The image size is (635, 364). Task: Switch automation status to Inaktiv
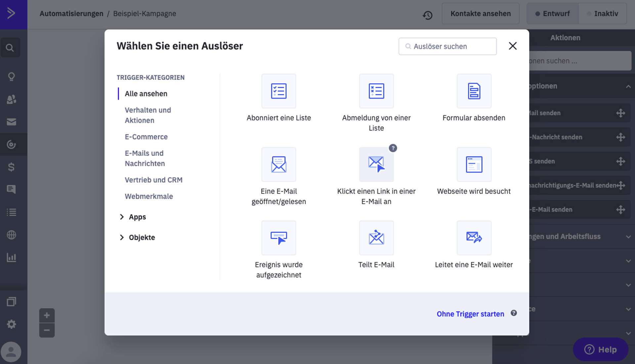pos(602,14)
